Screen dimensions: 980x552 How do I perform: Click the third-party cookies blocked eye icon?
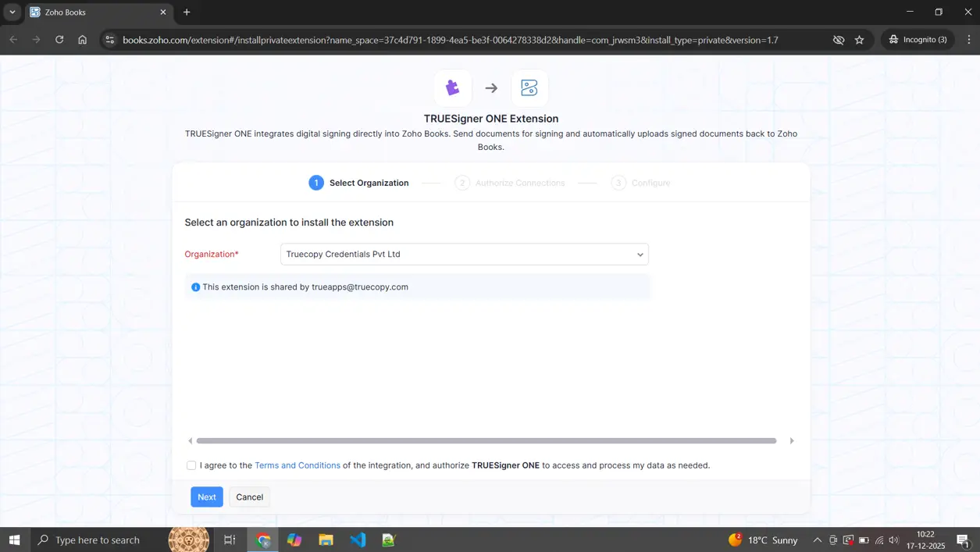[x=839, y=40]
